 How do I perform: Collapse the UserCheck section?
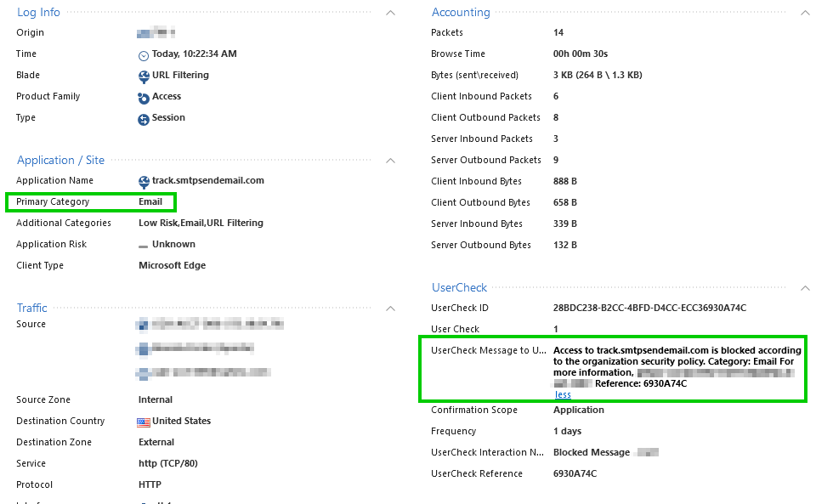(804, 287)
